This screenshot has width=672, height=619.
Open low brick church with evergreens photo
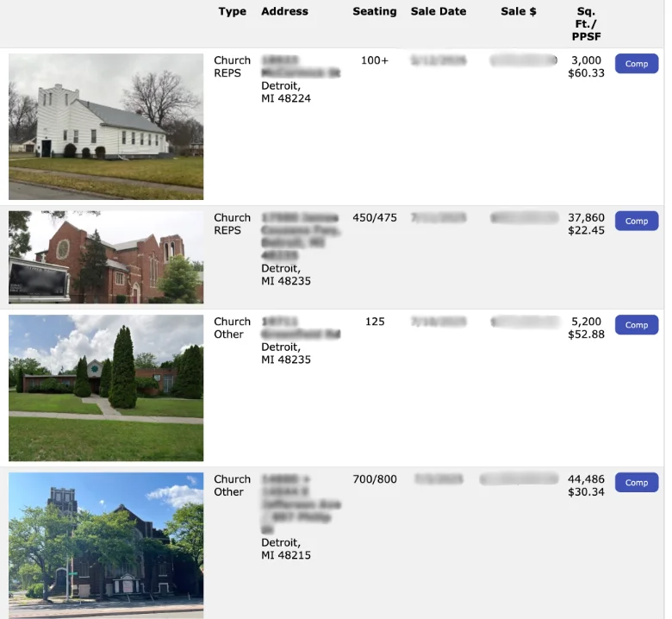point(106,388)
